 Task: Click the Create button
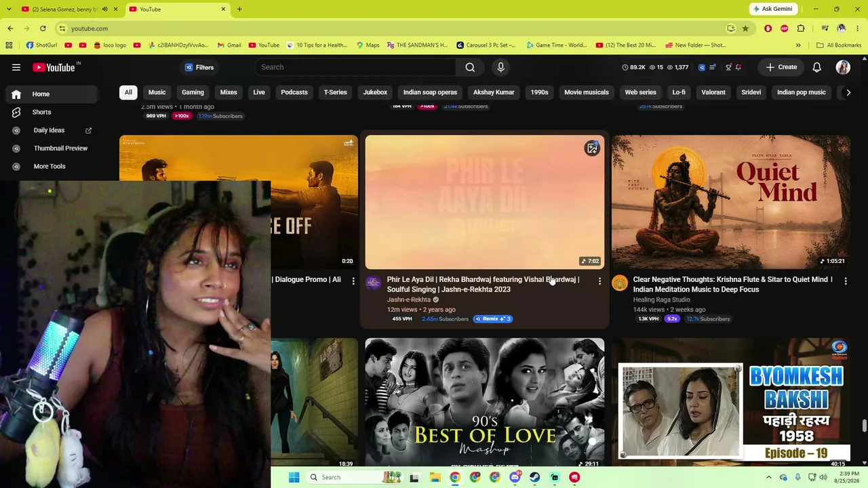click(781, 67)
